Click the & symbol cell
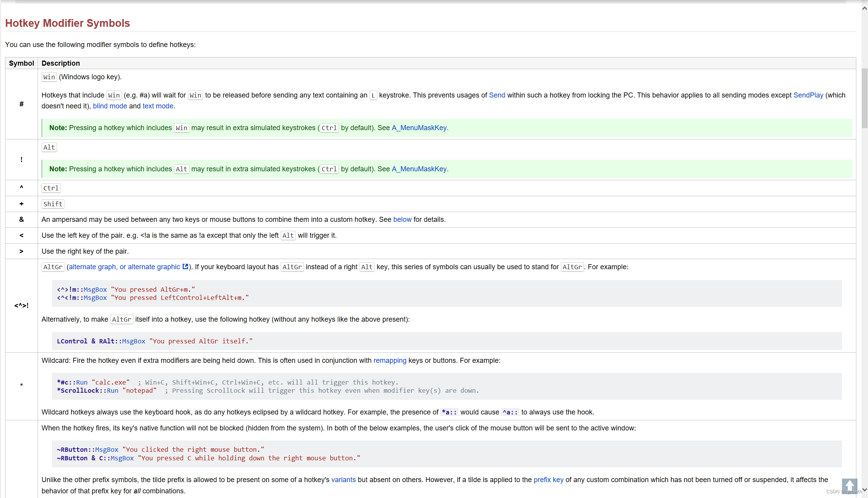 click(21, 219)
